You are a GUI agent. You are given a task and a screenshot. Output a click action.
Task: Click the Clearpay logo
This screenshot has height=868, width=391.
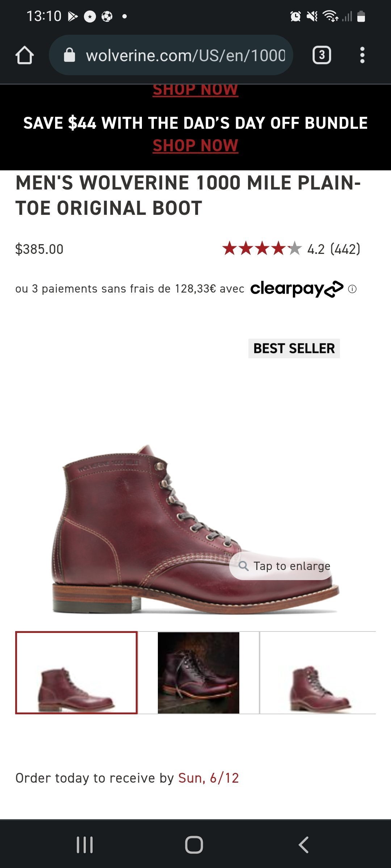[297, 289]
